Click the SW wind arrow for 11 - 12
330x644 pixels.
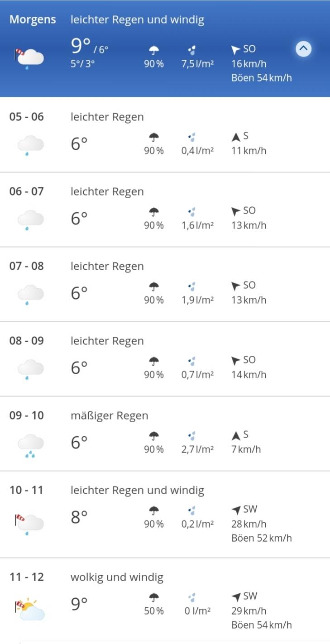[x=235, y=596]
